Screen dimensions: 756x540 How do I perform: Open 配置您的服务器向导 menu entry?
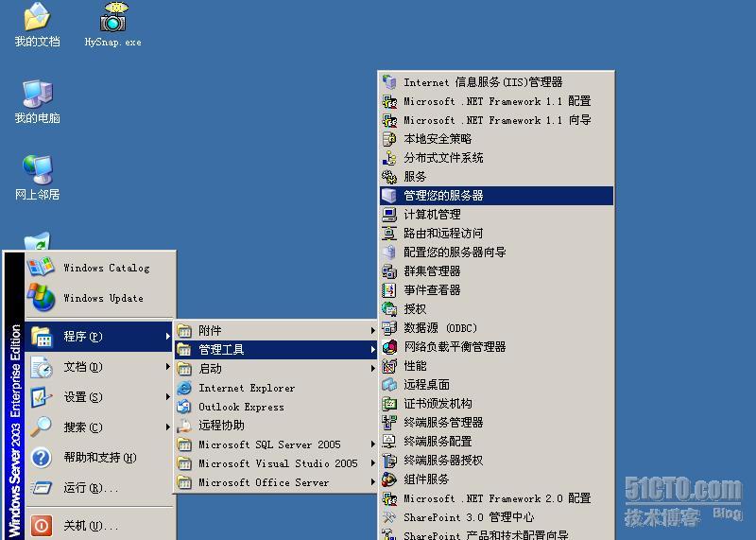click(497, 252)
